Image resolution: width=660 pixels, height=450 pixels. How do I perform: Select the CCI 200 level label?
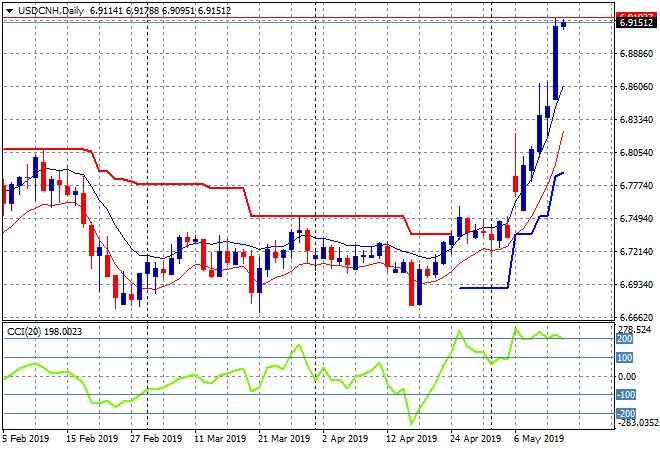tap(625, 339)
